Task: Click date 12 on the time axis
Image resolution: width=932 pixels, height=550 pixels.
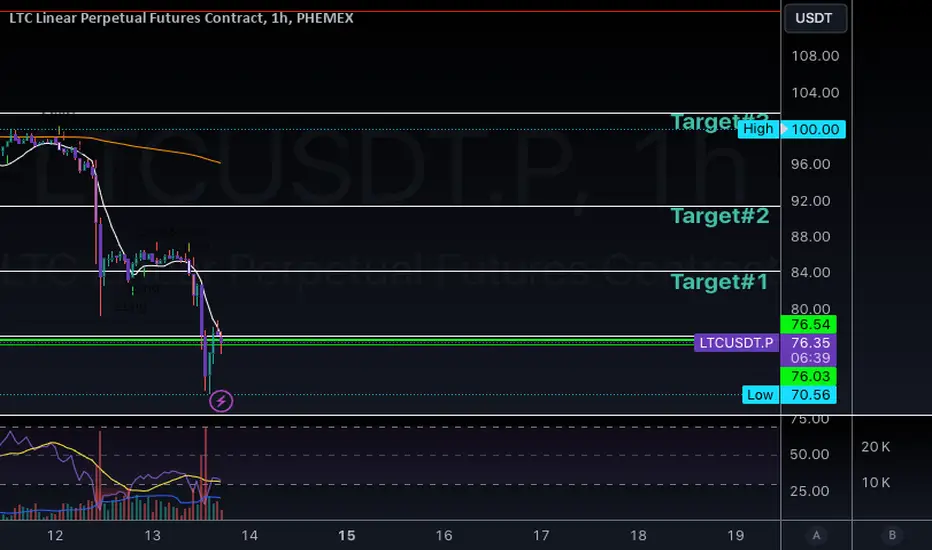Action: point(55,536)
